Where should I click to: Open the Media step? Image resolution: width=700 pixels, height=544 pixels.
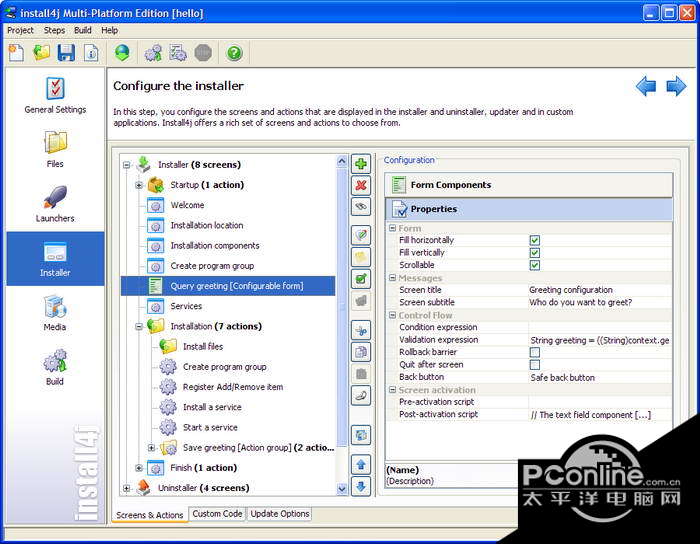(x=55, y=313)
